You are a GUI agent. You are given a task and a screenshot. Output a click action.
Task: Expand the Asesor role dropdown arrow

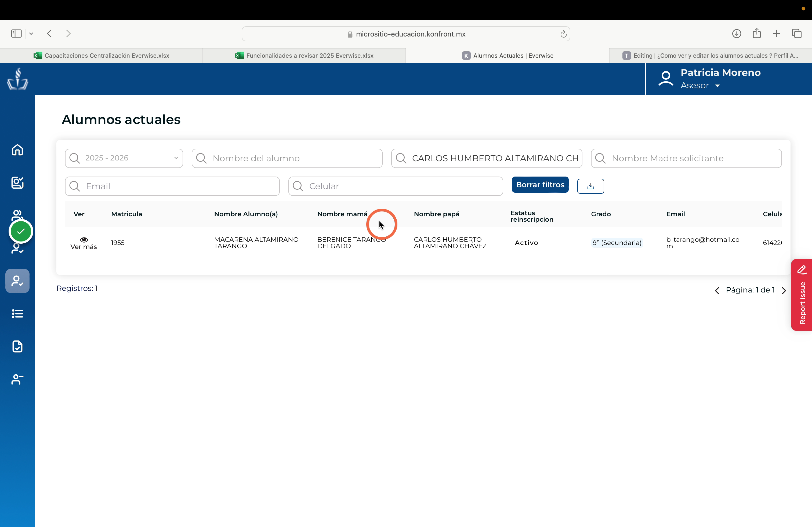pyautogui.click(x=717, y=86)
